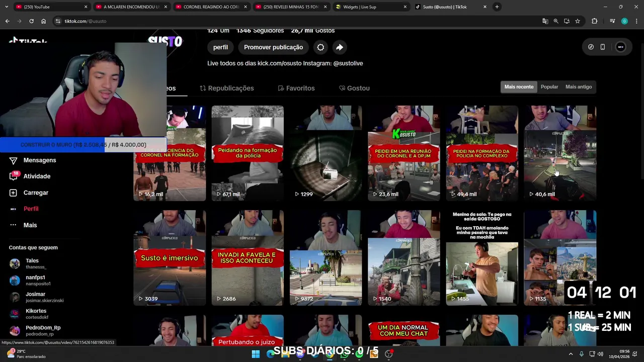Open the Chrome profile avatar G
Viewport: 644px width, 362px height.
tap(624, 21)
